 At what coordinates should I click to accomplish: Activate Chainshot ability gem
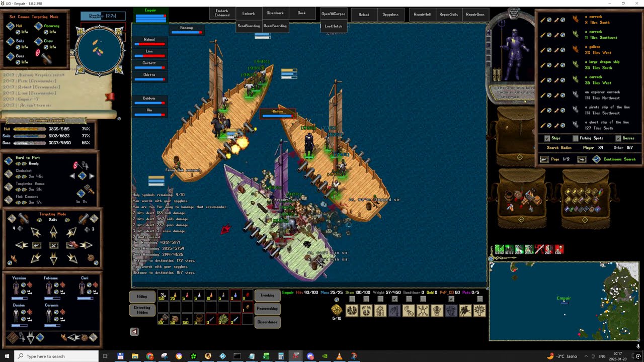coord(9,173)
